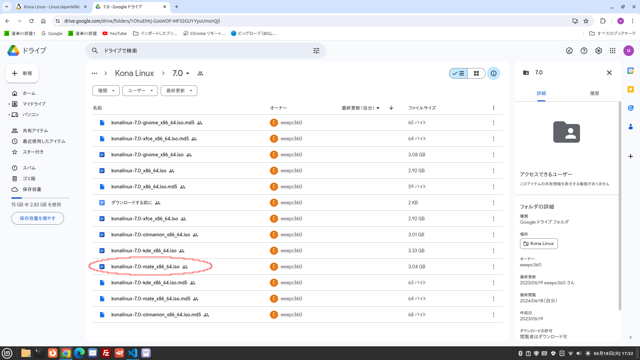Select ダウンロードする前に document row
Viewport: 640px width, 360px height.
coord(297,202)
